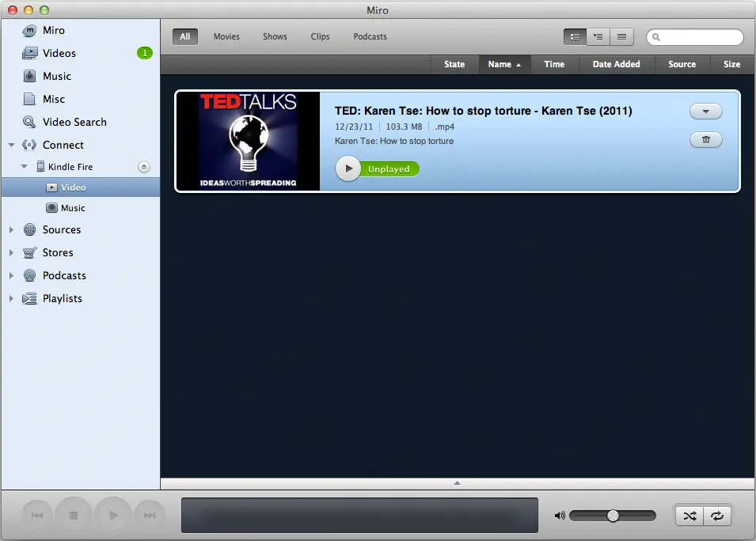
Task: Sort by Name column header
Action: click(504, 64)
